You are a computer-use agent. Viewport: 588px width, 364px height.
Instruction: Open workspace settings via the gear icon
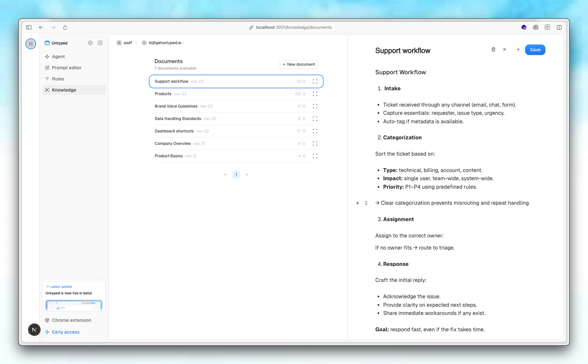pos(90,43)
